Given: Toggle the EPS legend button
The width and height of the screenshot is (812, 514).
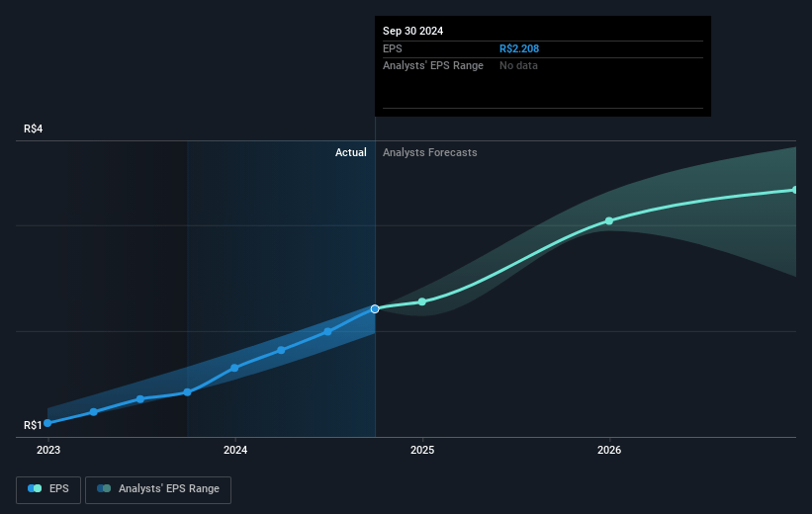Looking at the screenshot, I should tap(48, 489).
